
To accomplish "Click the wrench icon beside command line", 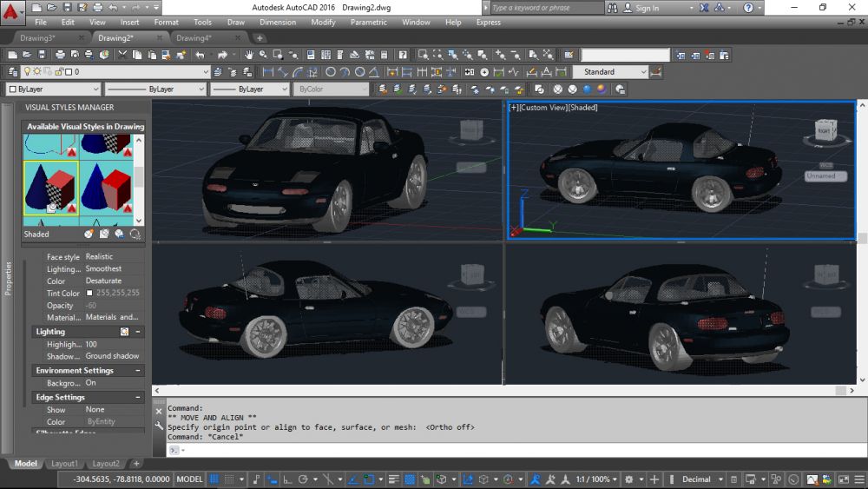I will tap(159, 426).
